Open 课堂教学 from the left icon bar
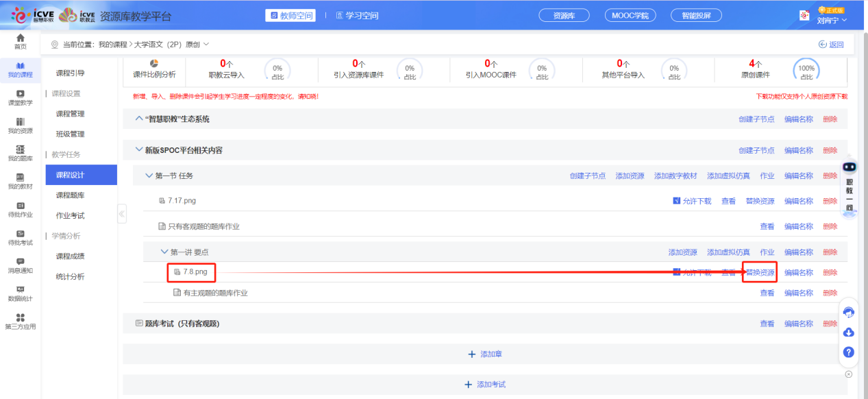This screenshot has width=868, height=399. click(21, 97)
